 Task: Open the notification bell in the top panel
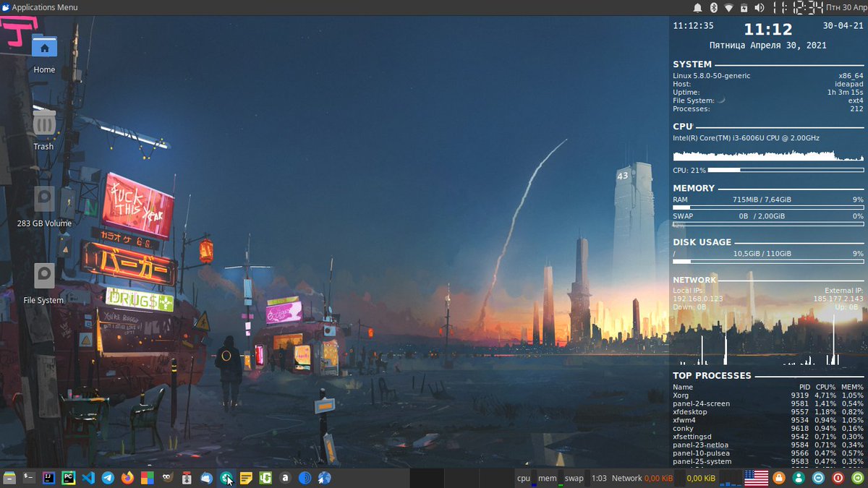click(698, 7)
